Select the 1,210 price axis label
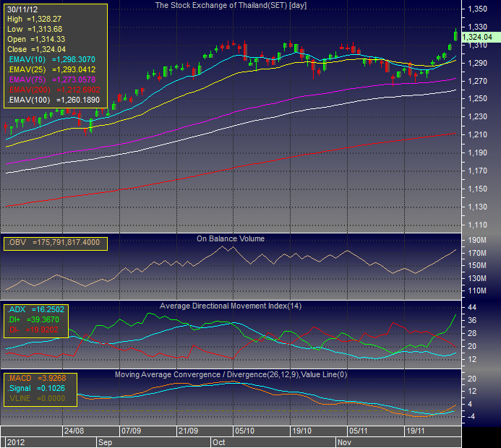The image size is (501, 448). click(477, 134)
